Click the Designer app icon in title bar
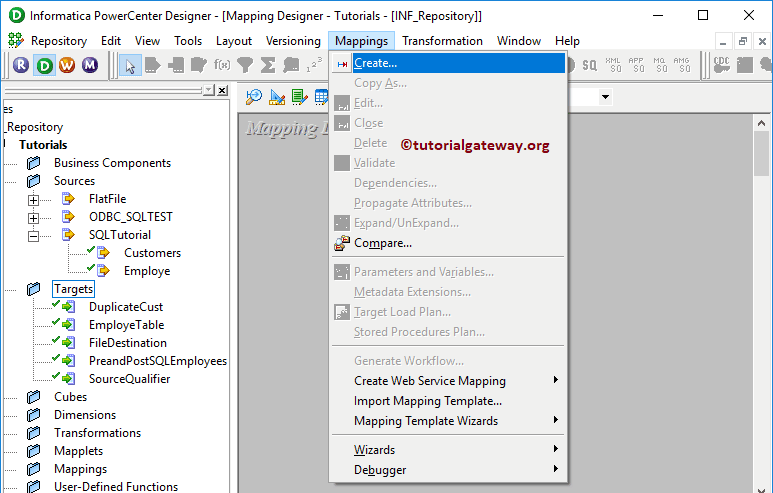Image resolution: width=773 pixels, height=493 pixels. [17, 15]
